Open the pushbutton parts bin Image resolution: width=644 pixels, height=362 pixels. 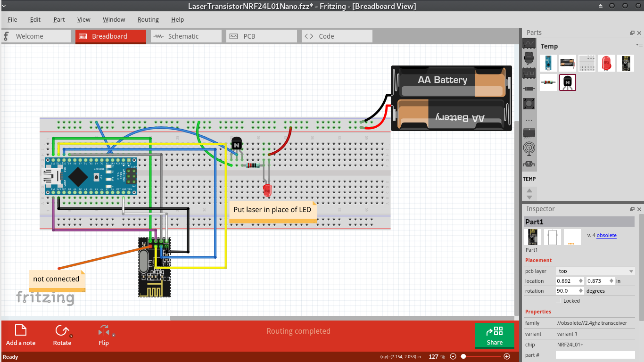[529, 103]
